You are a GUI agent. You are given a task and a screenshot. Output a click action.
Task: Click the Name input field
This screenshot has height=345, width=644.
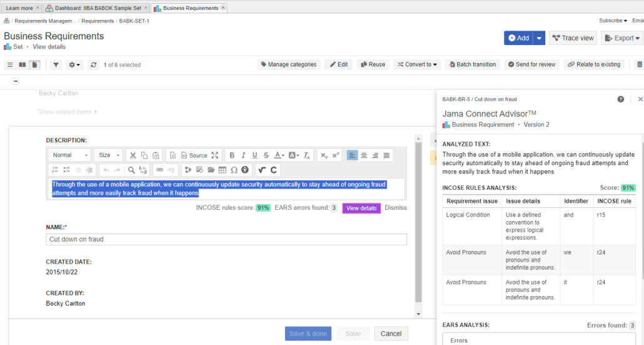(x=226, y=239)
